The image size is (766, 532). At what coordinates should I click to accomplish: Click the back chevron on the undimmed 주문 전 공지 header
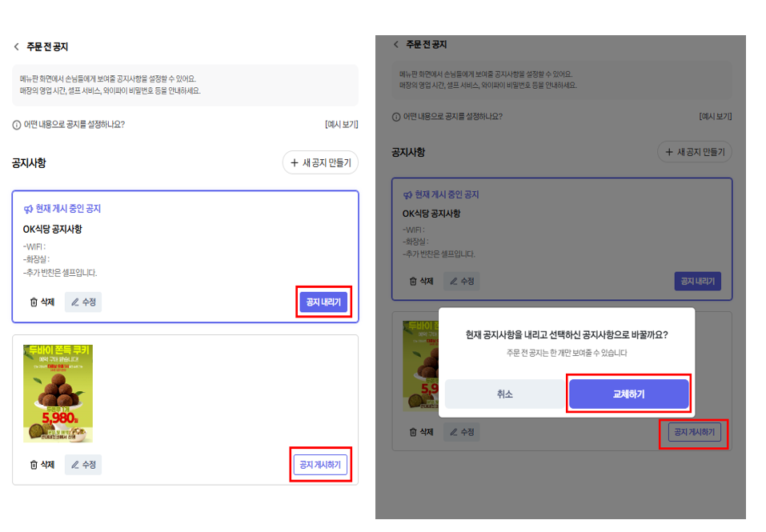point(16,47)
